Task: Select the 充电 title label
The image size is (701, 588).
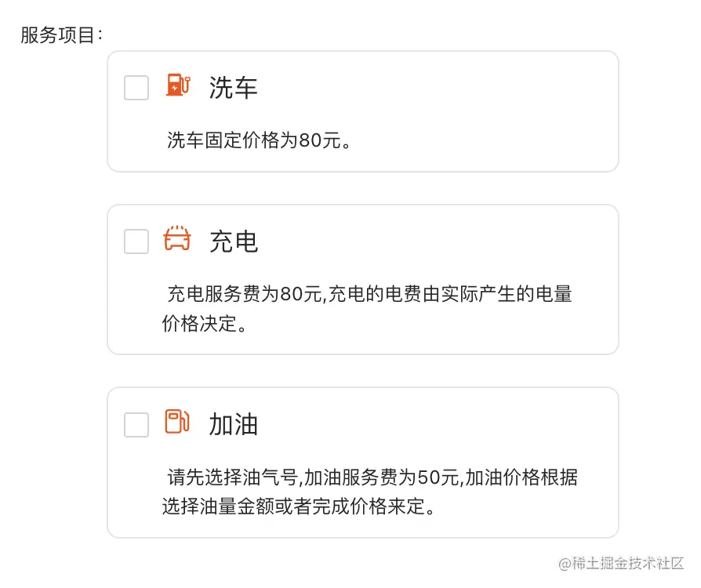Action: [x=233, y=241]
